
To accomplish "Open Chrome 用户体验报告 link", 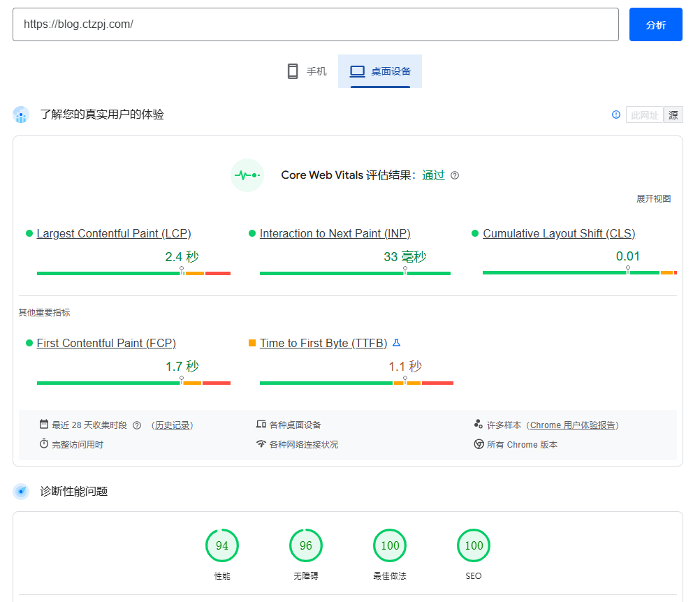I will pos(573,425).
